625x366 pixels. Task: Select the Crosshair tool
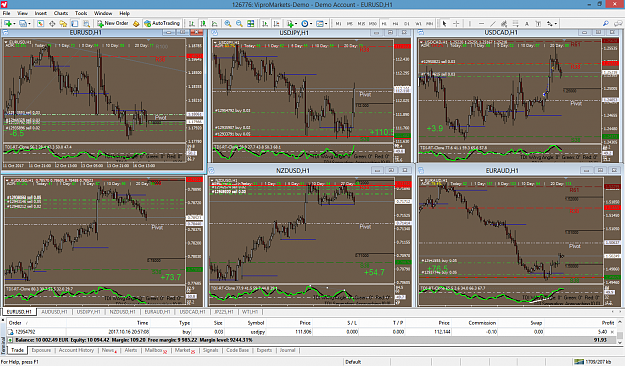456,24
